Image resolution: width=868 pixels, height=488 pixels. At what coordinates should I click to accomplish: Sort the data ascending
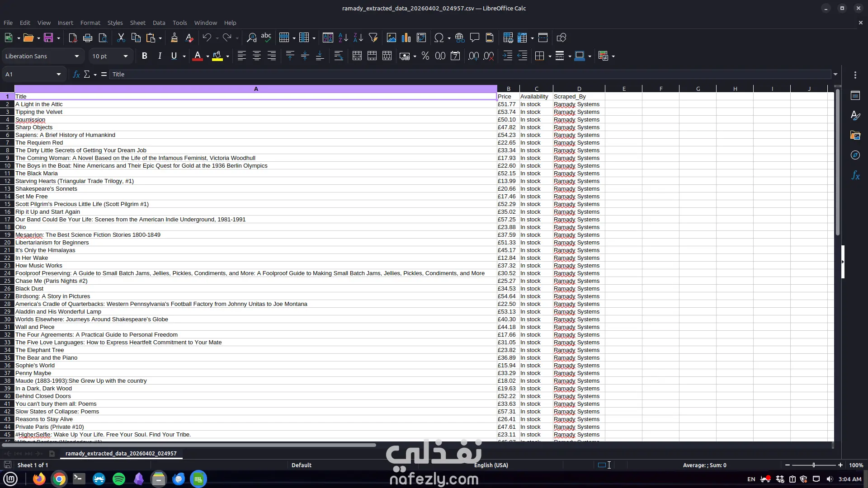tap(343, 38)
